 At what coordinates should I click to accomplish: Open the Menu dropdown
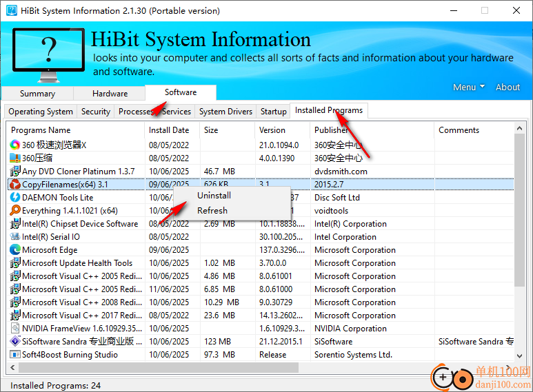tap(469, 87)
